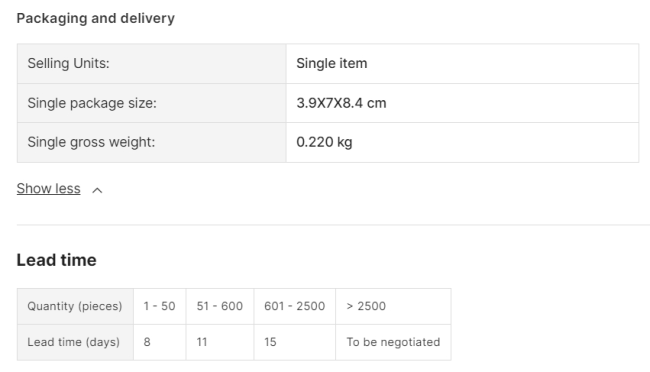Click the 11 days lead time cell
Image resolution: width=650 pixels, height=372 pixels.
pos(220,342)
